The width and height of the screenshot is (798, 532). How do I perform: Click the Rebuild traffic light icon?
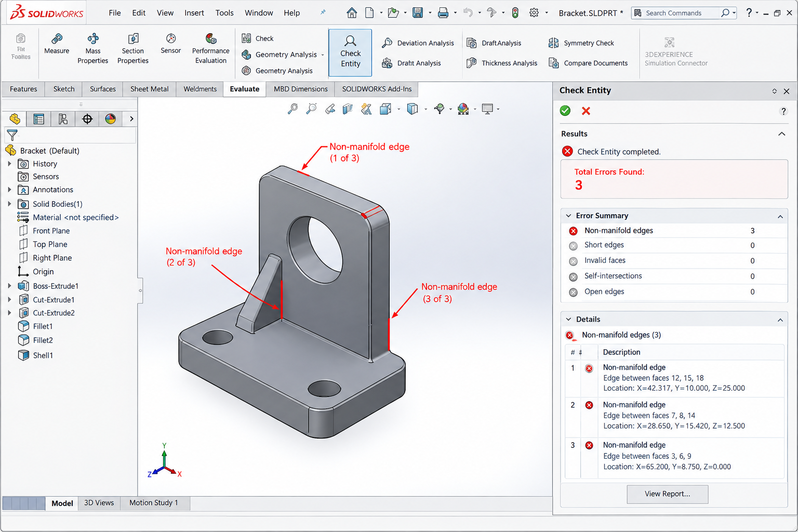(x=515, y=13)
